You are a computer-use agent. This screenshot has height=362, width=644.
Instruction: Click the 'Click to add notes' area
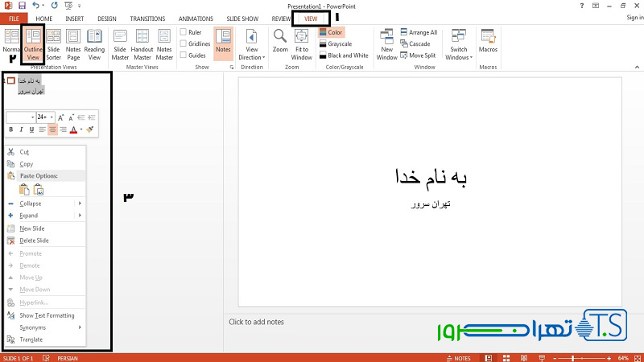(x=402, y=322)
